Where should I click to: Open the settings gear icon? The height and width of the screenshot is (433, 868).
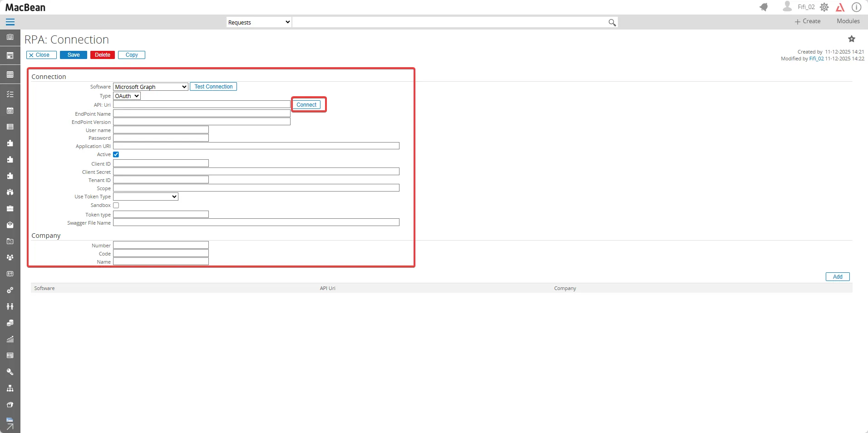click(824, 7)
